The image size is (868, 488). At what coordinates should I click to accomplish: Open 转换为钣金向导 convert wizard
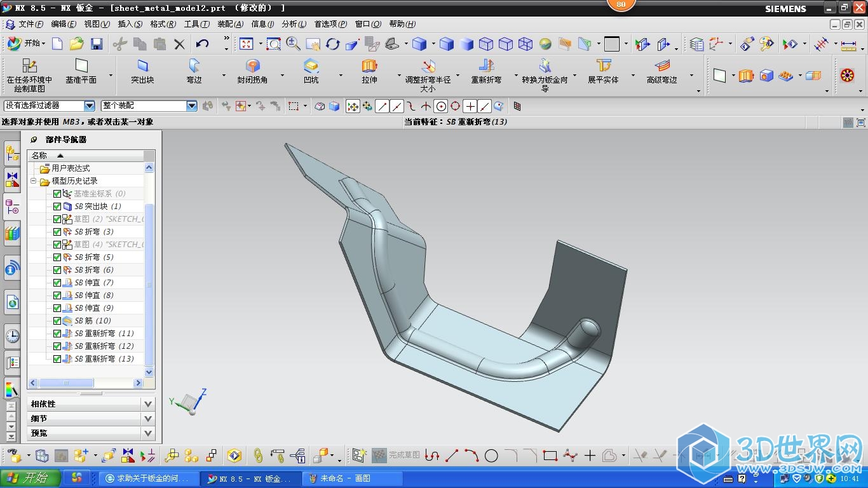click(x=545, y=75)
